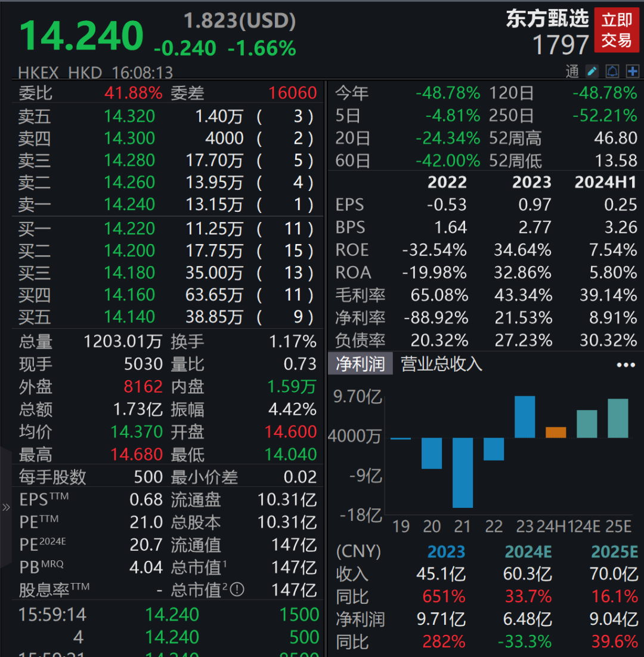Click the 52周低 value 13.58
The height and width of the screenshot is (657, 644).
click(616, 161)
